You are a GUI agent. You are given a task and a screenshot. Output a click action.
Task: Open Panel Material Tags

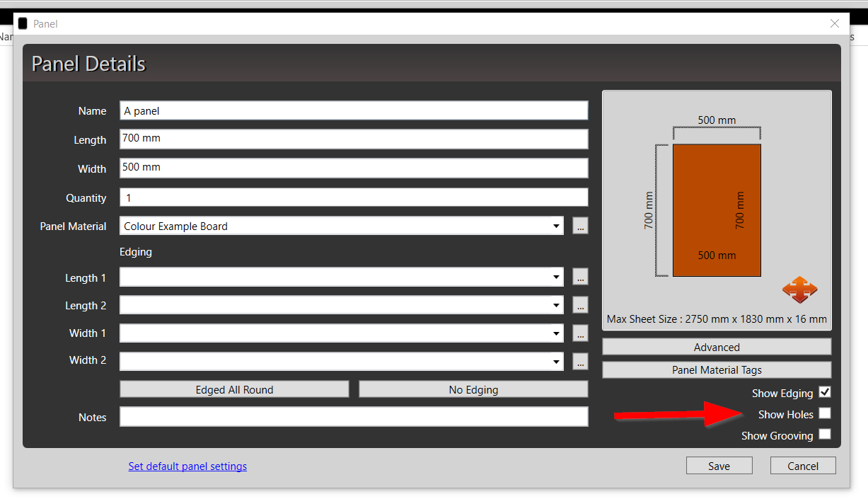pyautogui.click(x=717, y=369)
